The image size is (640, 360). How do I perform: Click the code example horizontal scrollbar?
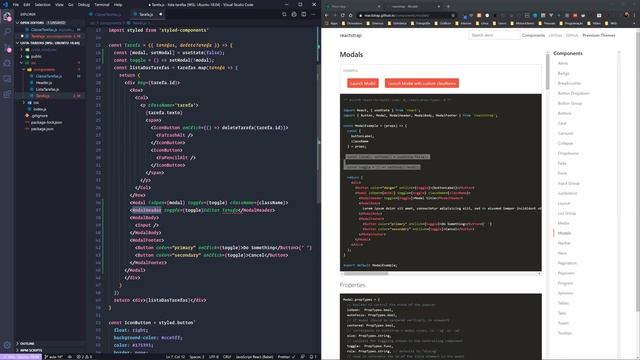coord(365,274)
